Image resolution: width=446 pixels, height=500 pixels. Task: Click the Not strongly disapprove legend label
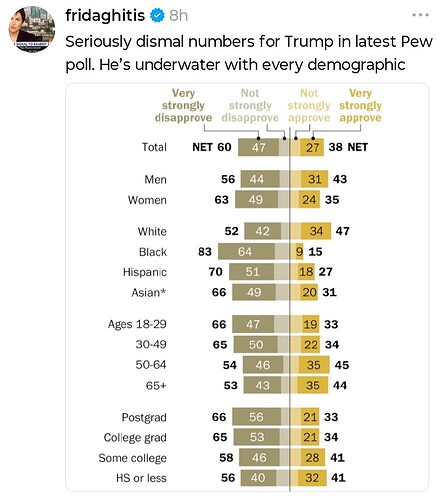click(250, 105)
